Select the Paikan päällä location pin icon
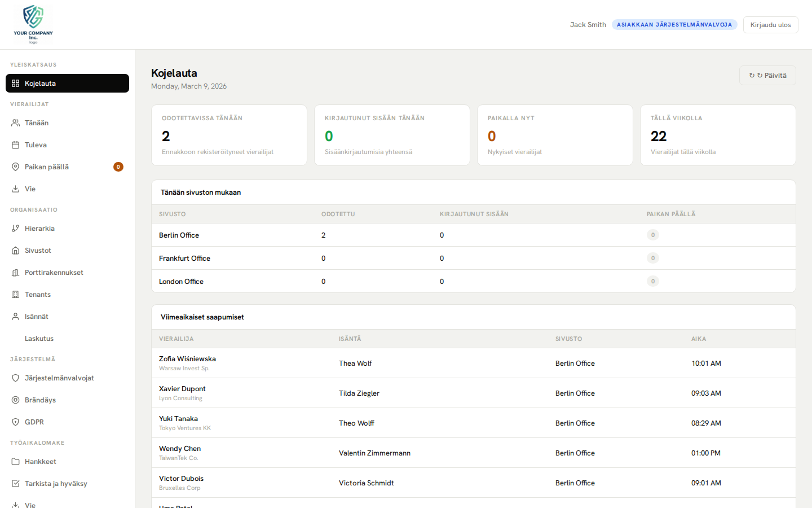Viewport: 812px width, 508px height. tap(15, 167)
